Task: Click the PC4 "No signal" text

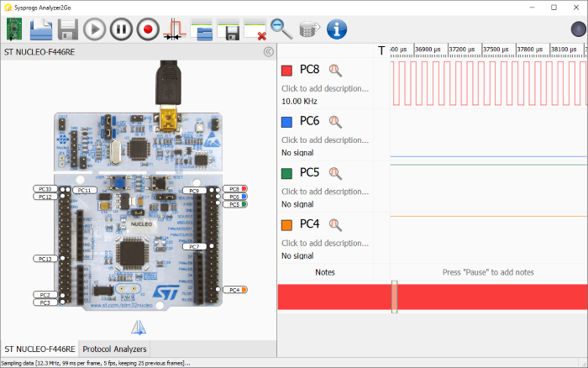Action: (297, 256)
